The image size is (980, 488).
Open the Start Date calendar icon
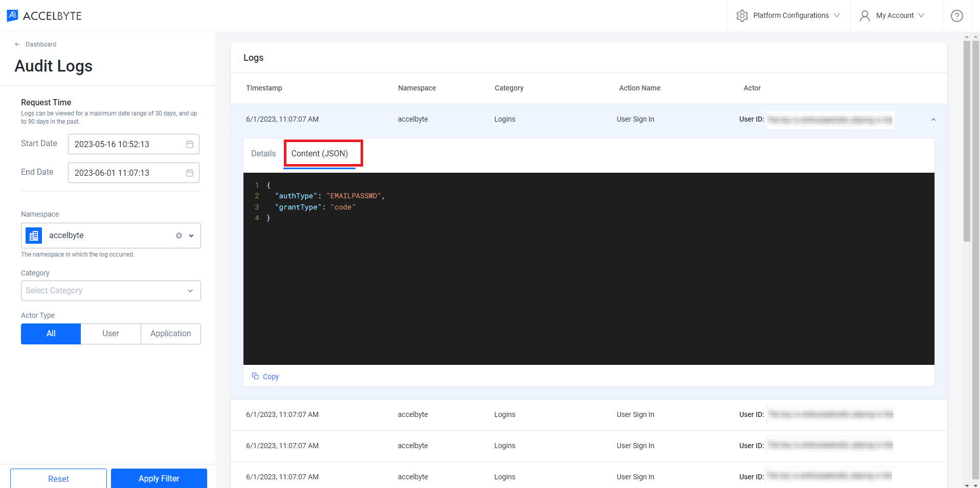click(190, 144)
